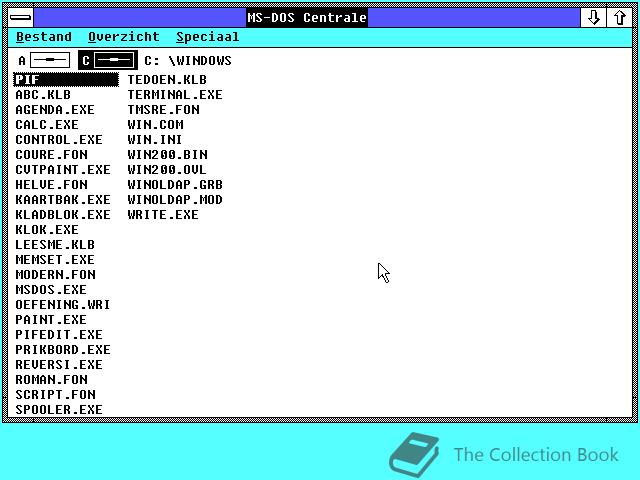Select OEFENING.WRI file
Screen dimensions: 640x480
click(x=63, y=305)
